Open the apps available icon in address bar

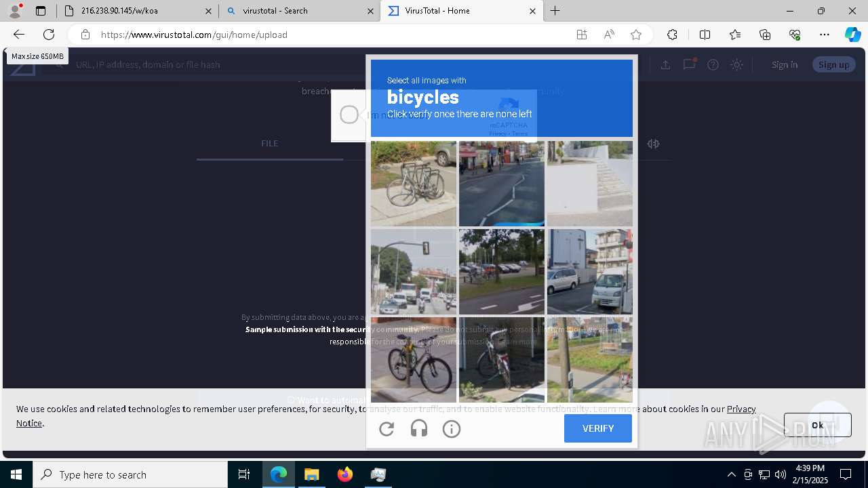tap(582, 35)
